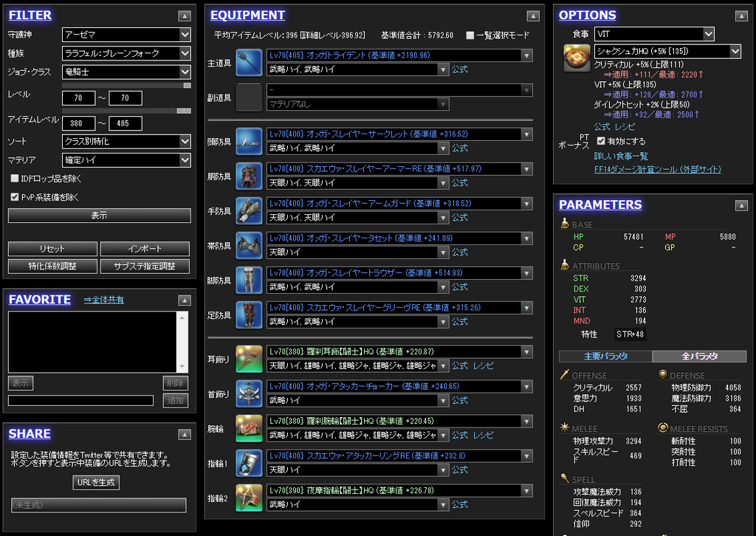Click the インポート button
Screen dimensions: 756x536
coord(145,249)
